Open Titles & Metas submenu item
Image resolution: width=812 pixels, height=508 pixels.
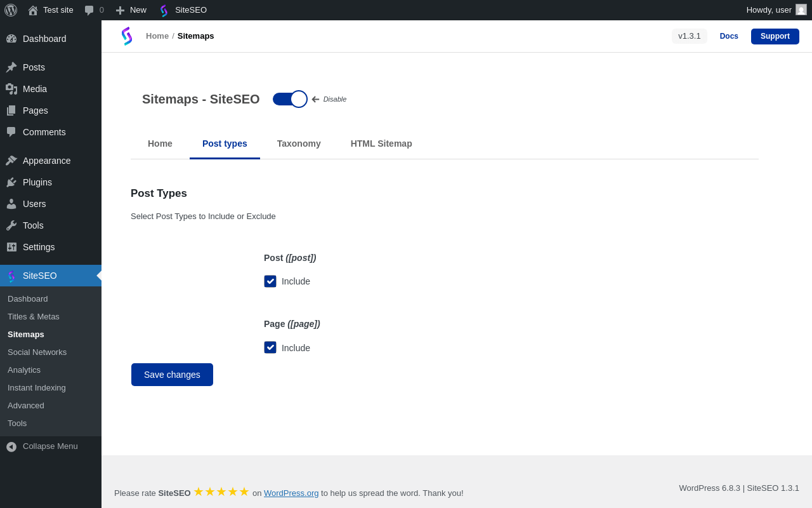coord(34,316)
